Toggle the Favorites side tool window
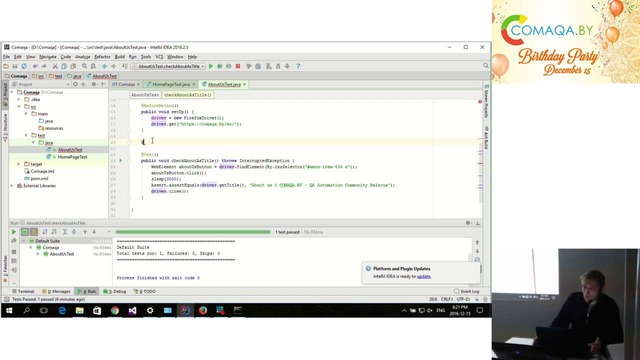 tap(5, 268)
